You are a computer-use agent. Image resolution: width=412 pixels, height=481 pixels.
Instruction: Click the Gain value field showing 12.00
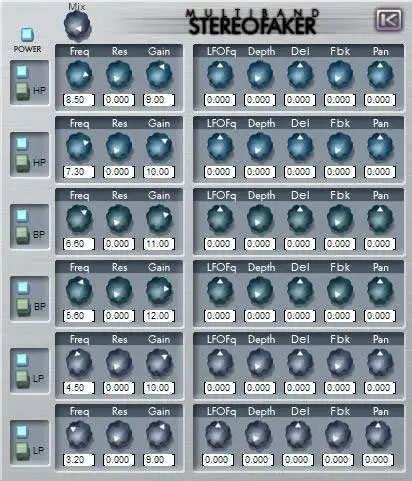click(159, 316)
